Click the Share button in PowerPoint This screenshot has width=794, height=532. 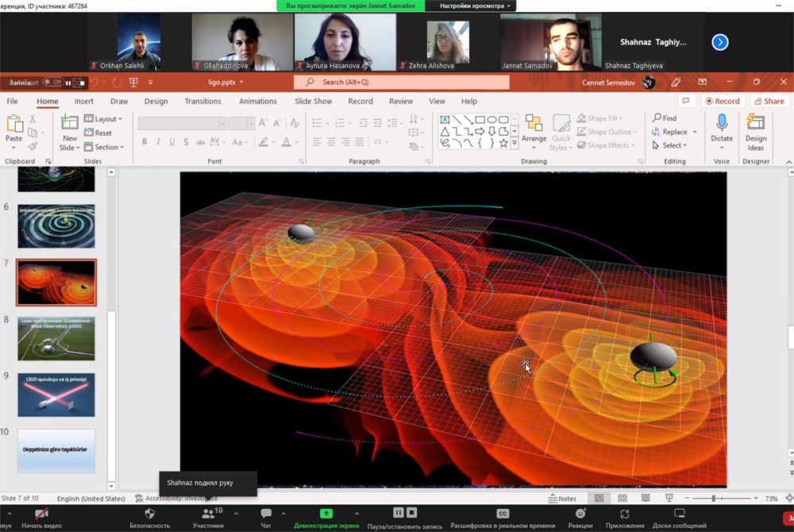point(768,102)
